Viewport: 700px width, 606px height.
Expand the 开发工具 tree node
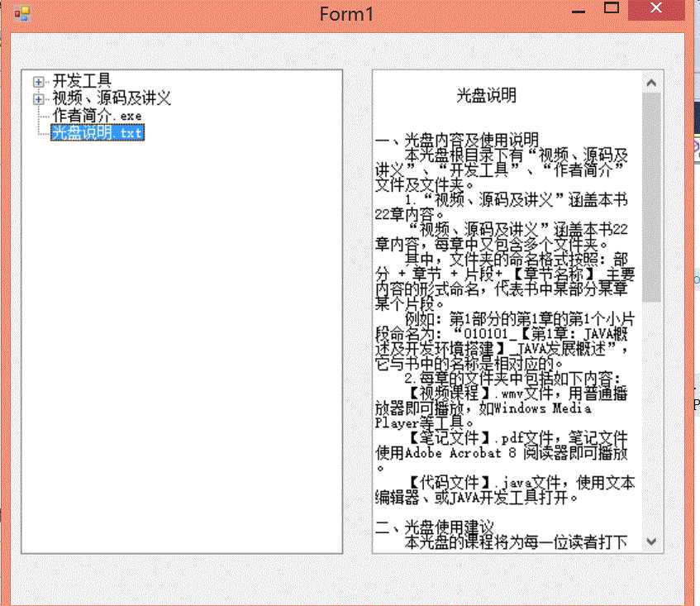point(38,82)
